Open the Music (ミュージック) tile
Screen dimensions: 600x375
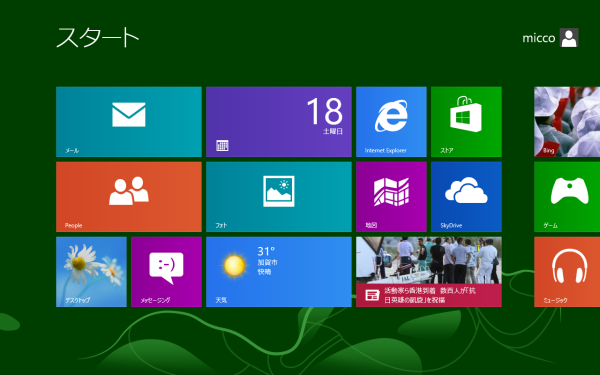567,272
